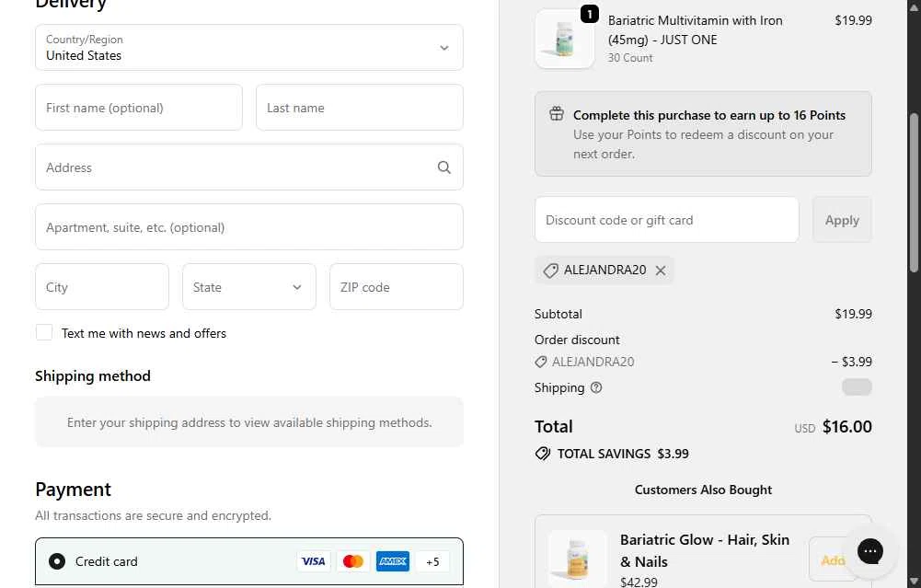Click the tag icon under Order discount
921x588 pixels.
coord(541,362)
